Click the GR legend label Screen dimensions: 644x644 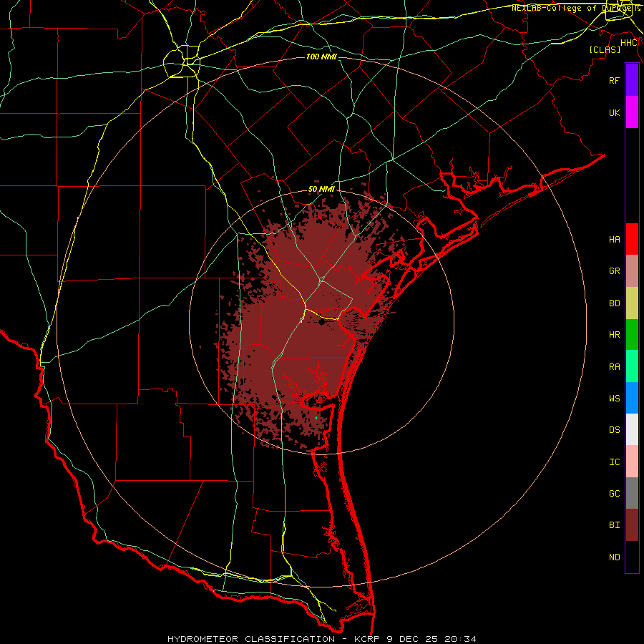[x=614, y=271]
